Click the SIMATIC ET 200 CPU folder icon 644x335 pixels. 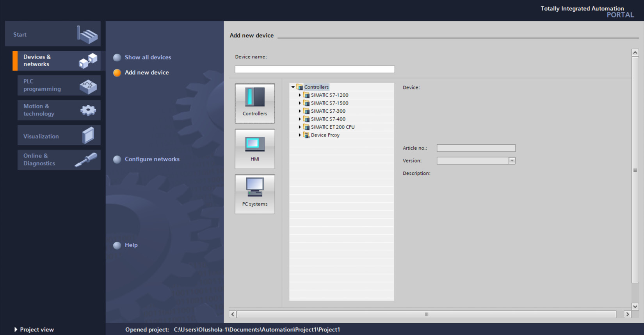pos(306,127)
